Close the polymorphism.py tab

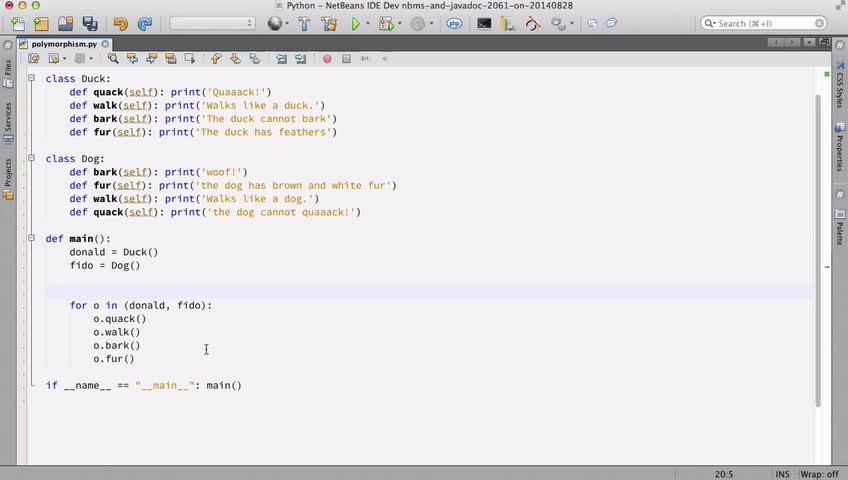105,44
